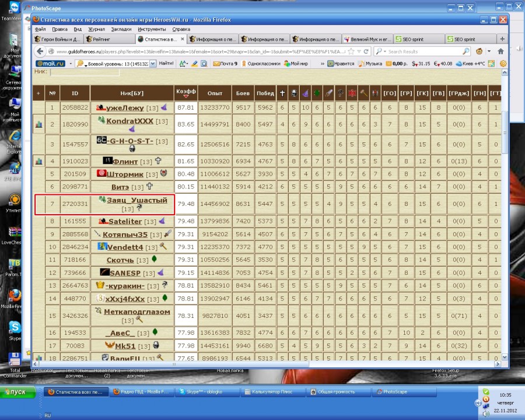Open player profile Sateliter
This screenshot has width=525, height=420.
point(125,222)
